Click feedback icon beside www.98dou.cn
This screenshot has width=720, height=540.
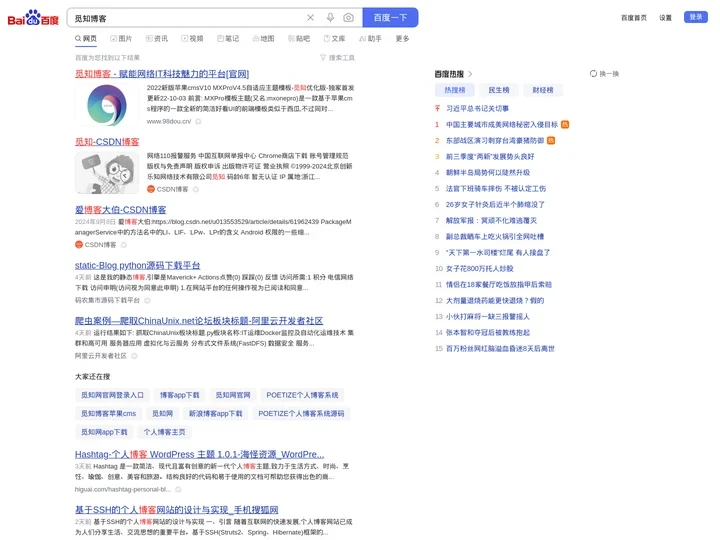198,122
